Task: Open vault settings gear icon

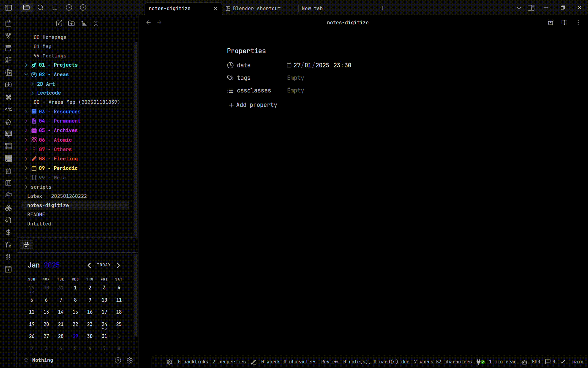Action: [x=130, y=360]
